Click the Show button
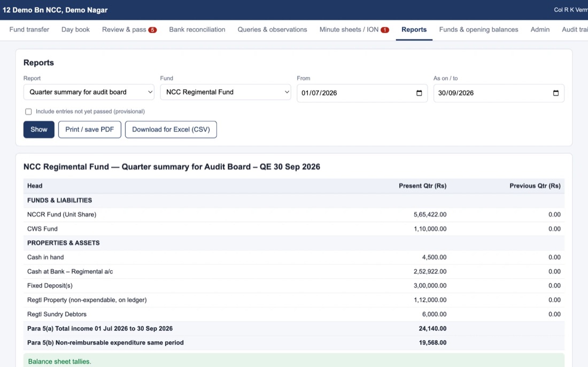Screen dimensions: 588x367 39,129
